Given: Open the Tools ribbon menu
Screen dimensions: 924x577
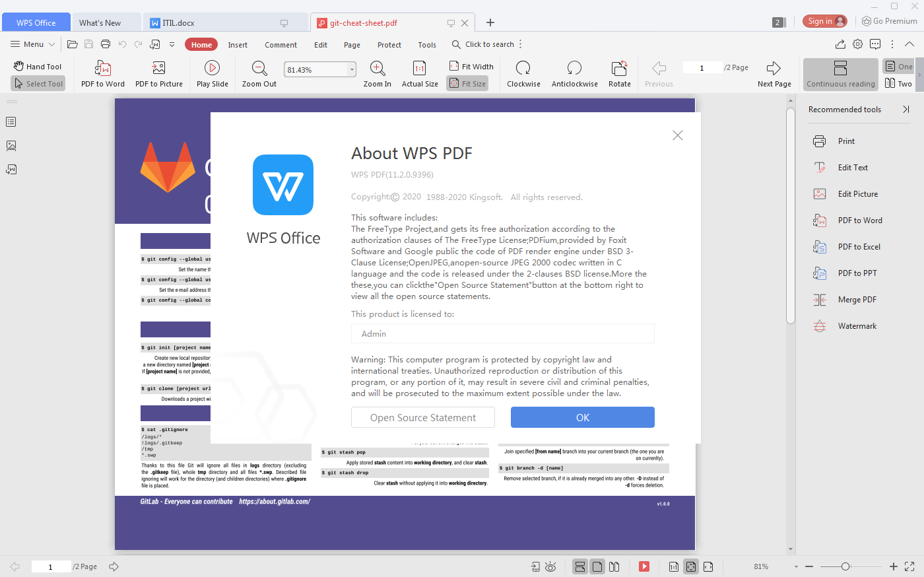Looking at the screenshot, I should (426, 44).
